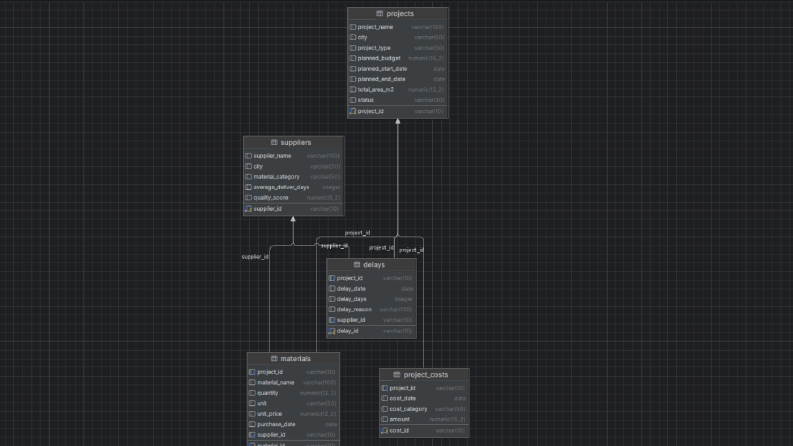The width and height of the screenshot is (793, 446).
Task: Select the projects table title
Action: click(400, 14)
